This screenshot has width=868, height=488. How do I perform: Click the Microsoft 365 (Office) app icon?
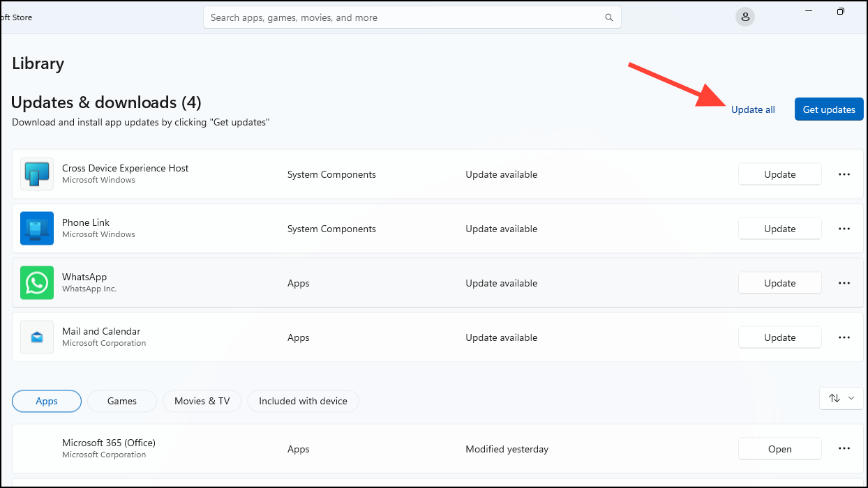[36, 448]
